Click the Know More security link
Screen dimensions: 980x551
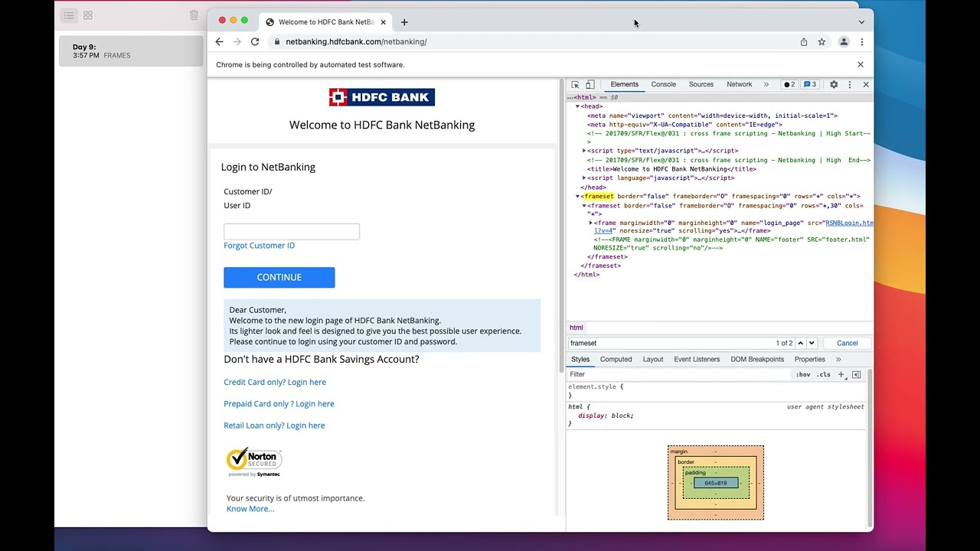(250, 509)
